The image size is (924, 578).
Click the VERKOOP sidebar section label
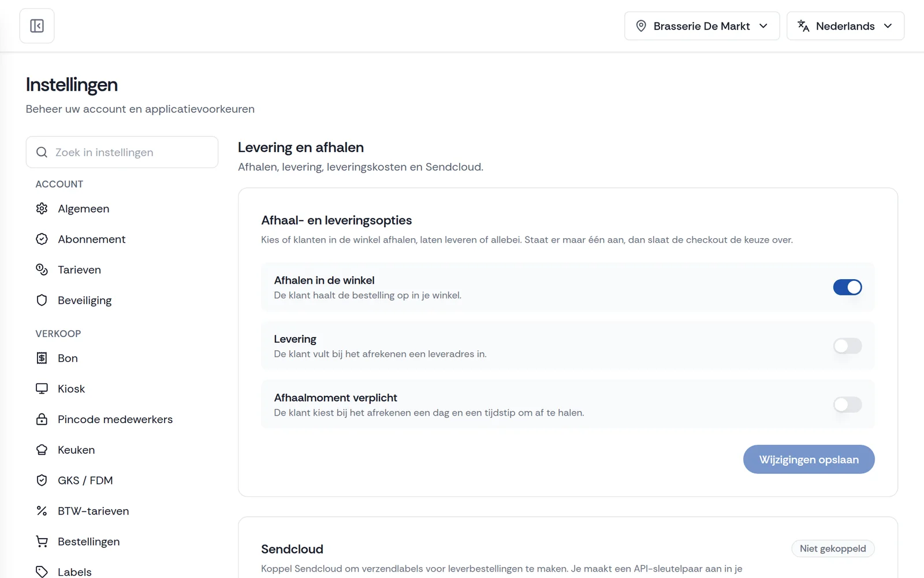click(x=58, y=334)
